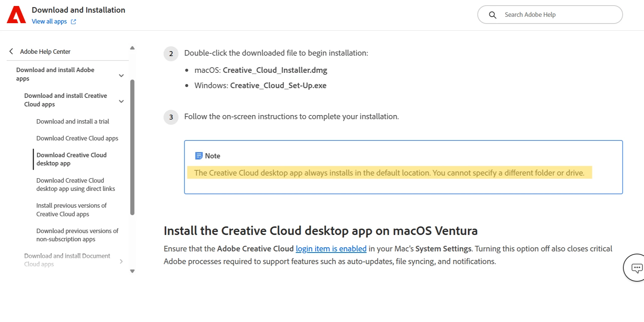Click the external link icon beside View all apps
The image size is (644, 322).
[x=74, y=22]
